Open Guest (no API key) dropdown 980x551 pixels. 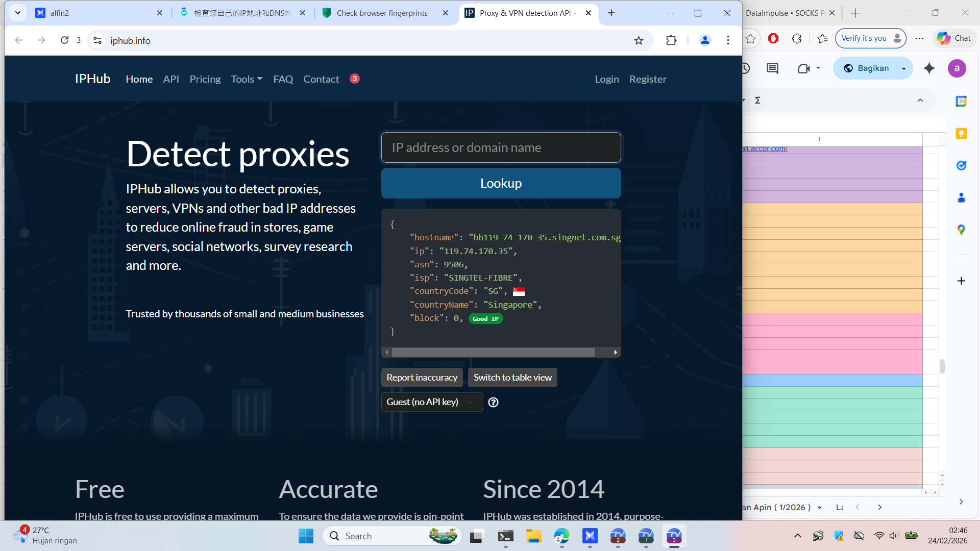431,402
